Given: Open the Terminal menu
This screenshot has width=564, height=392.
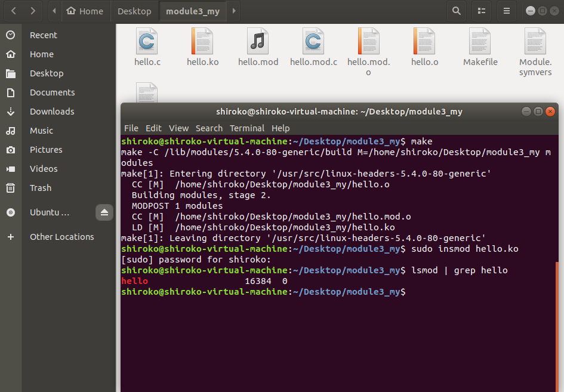Looking at the screenshot, I should tap(247, 128).
